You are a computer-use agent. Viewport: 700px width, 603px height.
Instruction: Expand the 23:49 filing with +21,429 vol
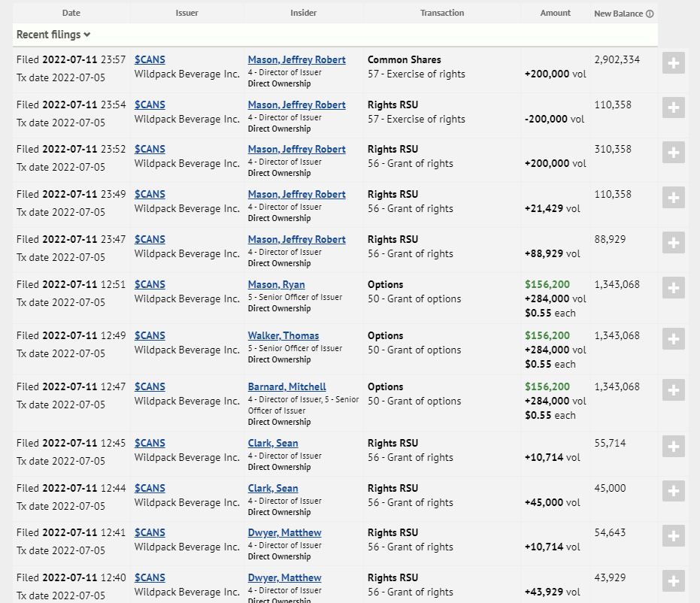click(x=673, y=197)
